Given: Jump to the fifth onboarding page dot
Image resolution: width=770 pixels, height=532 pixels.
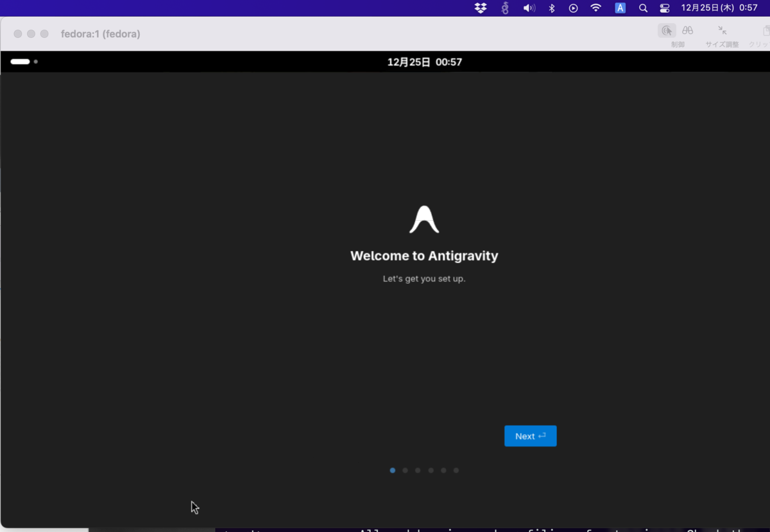Looking at the screenshot, I should coord(443,470).
